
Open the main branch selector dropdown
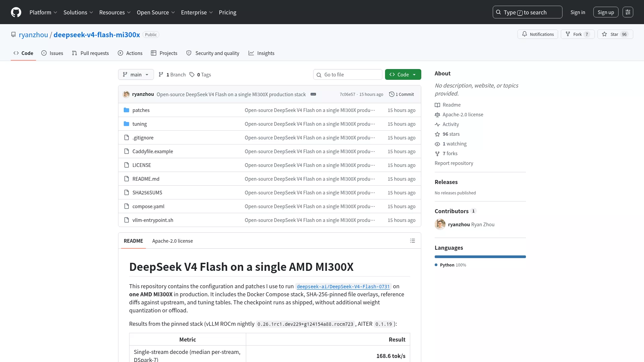pos(136,75)
